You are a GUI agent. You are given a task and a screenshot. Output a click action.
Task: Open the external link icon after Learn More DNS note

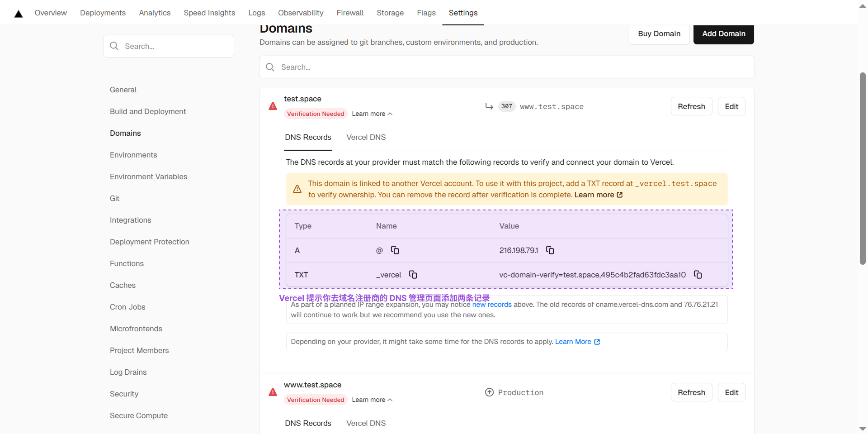[x=597, y=342]
